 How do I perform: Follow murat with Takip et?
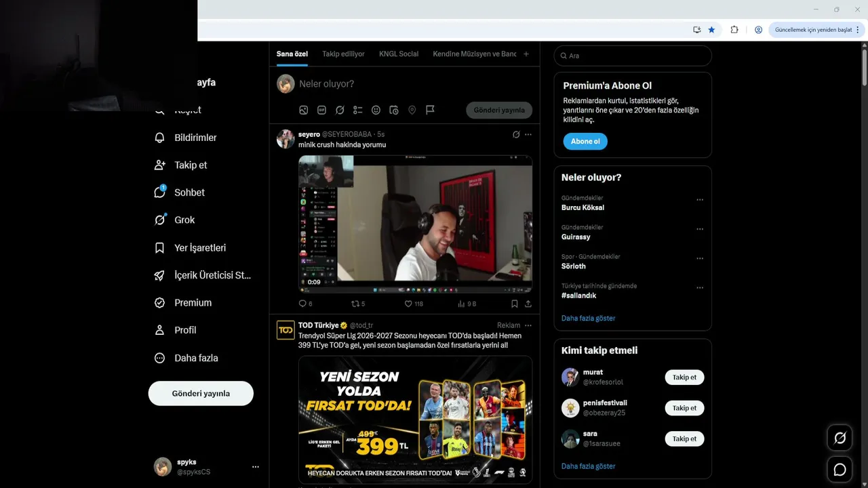tap(684, 377)
